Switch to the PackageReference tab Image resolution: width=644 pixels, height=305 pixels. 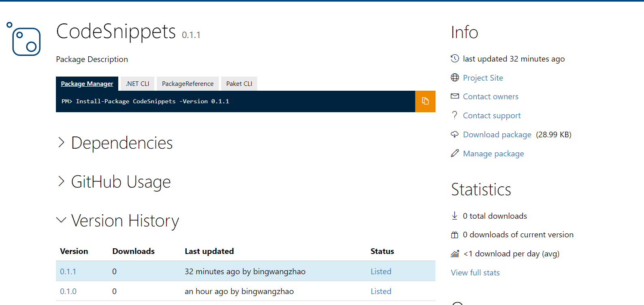tap(188, 83)
